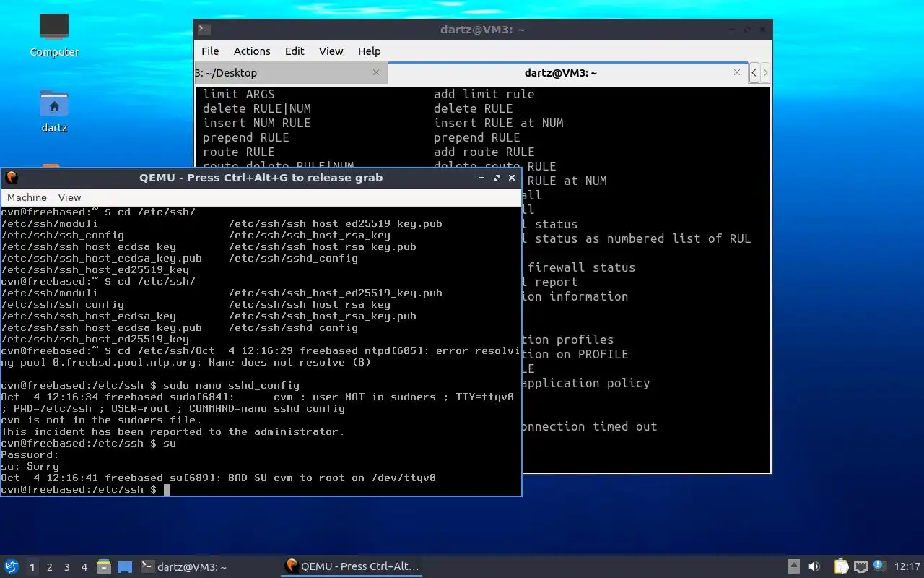This screenshot has height=578, width=924.
Task: Open the View menu in terminal window
Action: (331, 51)
